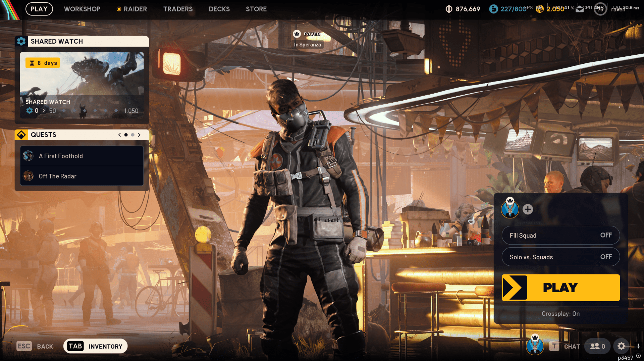Open the settings gear icon

click(x=621, y=346)
